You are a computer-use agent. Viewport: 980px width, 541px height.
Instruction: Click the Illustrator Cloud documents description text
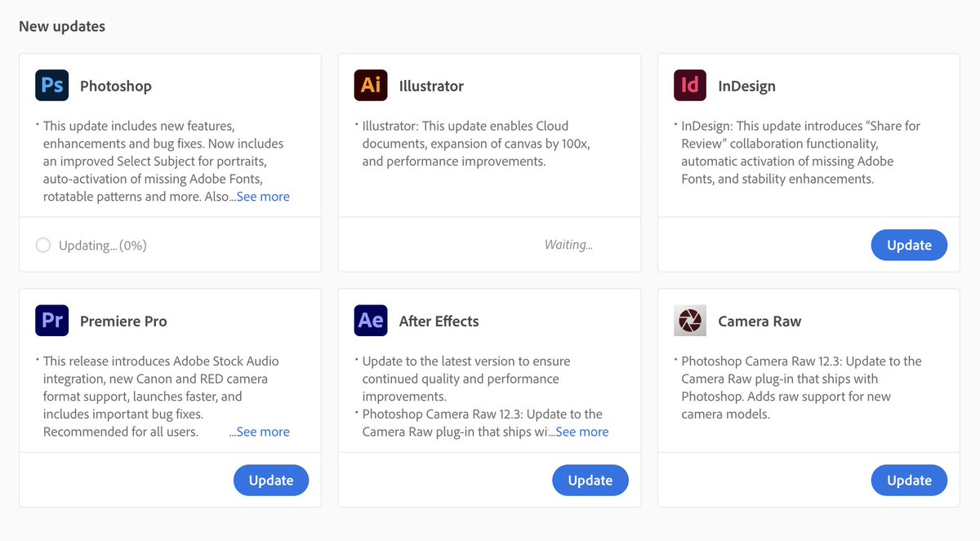(476, 144)
